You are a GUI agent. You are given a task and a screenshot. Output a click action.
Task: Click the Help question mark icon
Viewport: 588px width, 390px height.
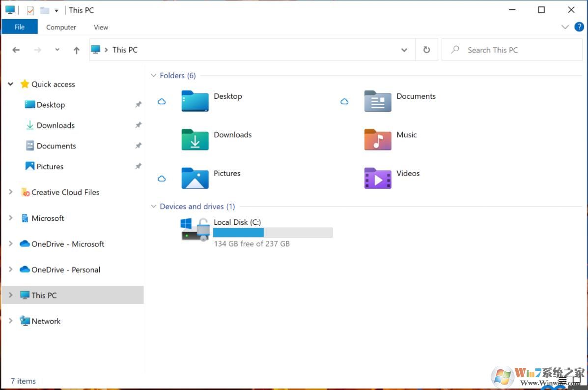(579, 27)
